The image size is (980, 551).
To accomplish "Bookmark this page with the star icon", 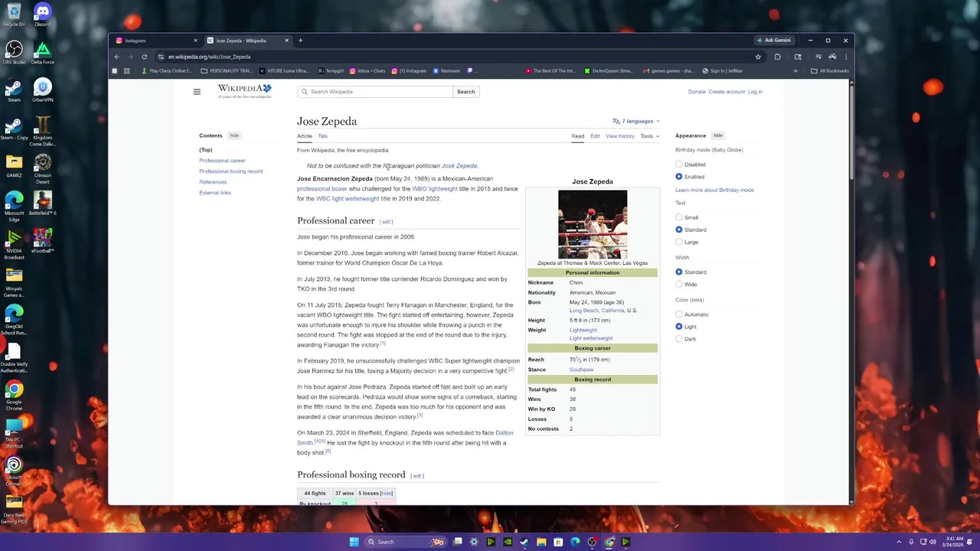I will tap(758, 57).
